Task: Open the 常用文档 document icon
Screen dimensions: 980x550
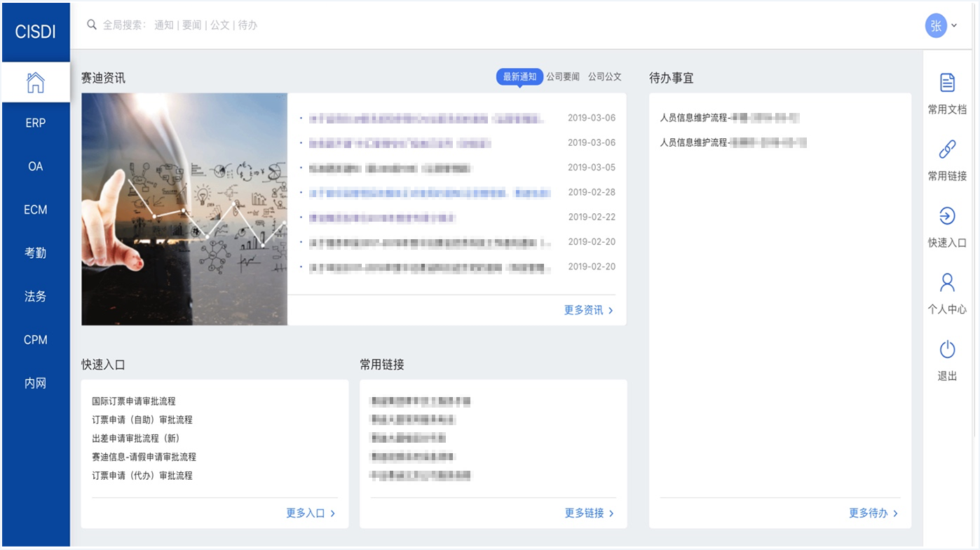Action: (947, 82)
